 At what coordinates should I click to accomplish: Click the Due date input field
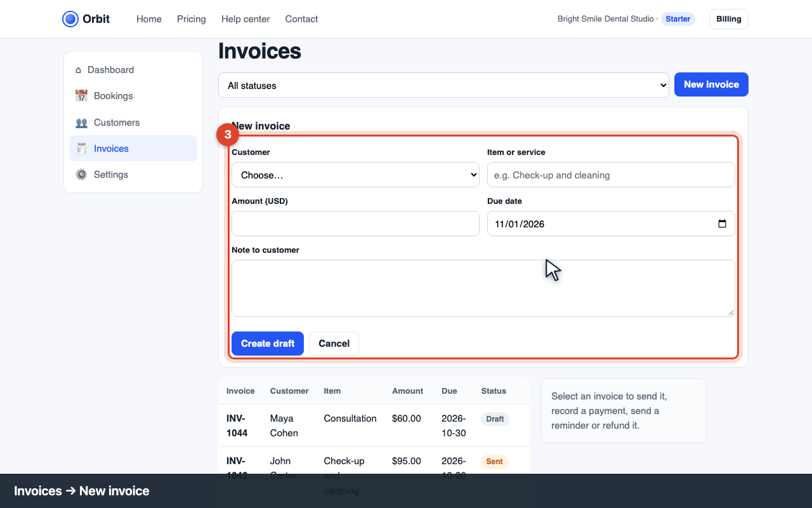pos(611,224)
